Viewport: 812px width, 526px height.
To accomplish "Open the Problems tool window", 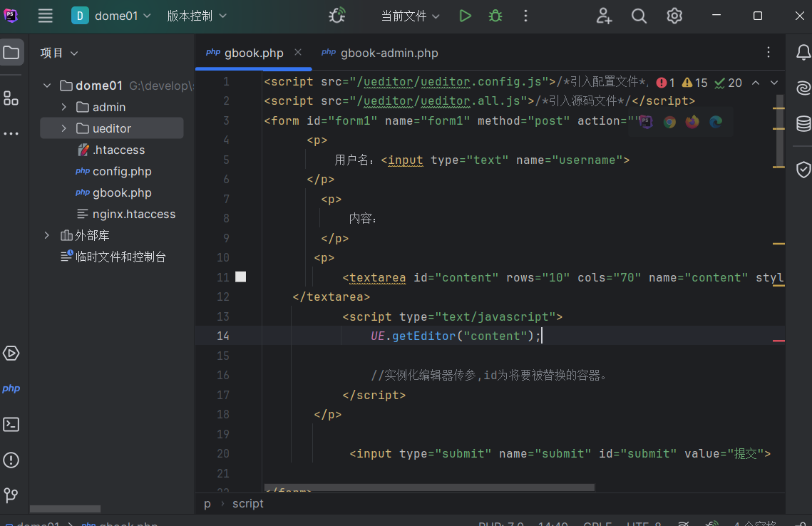I will (11, 460).
